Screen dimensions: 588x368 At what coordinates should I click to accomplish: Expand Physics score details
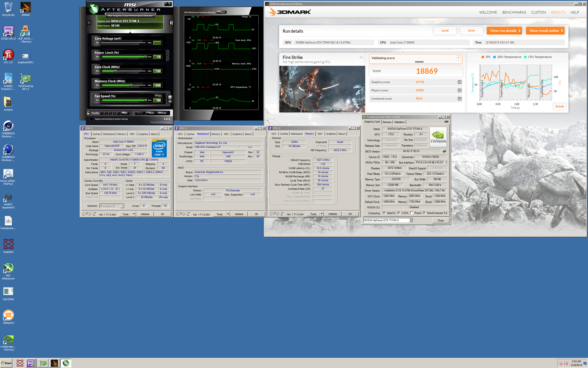pos(459,90)
